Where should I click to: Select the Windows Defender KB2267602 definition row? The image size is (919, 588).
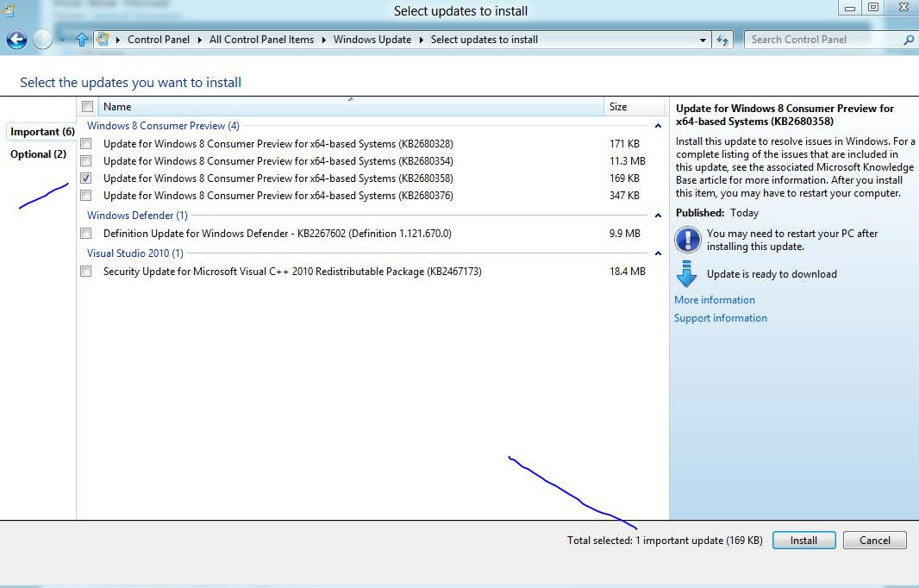click(372, 234)
